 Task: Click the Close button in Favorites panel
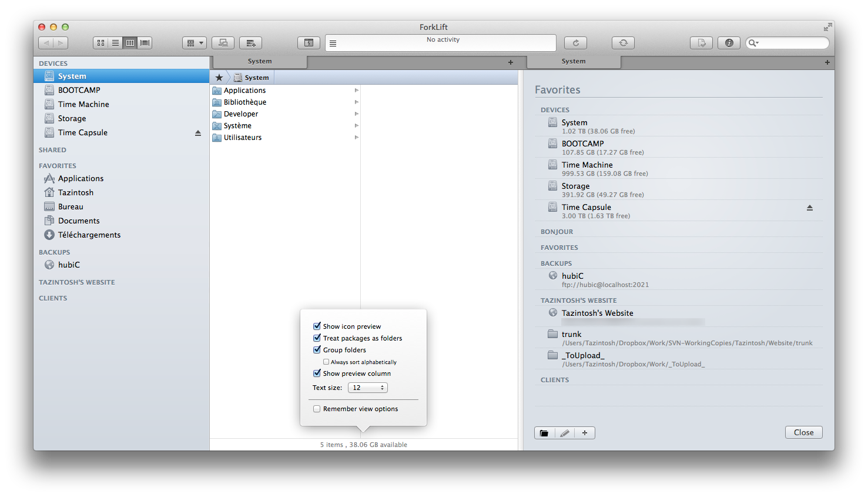(804, 432)
